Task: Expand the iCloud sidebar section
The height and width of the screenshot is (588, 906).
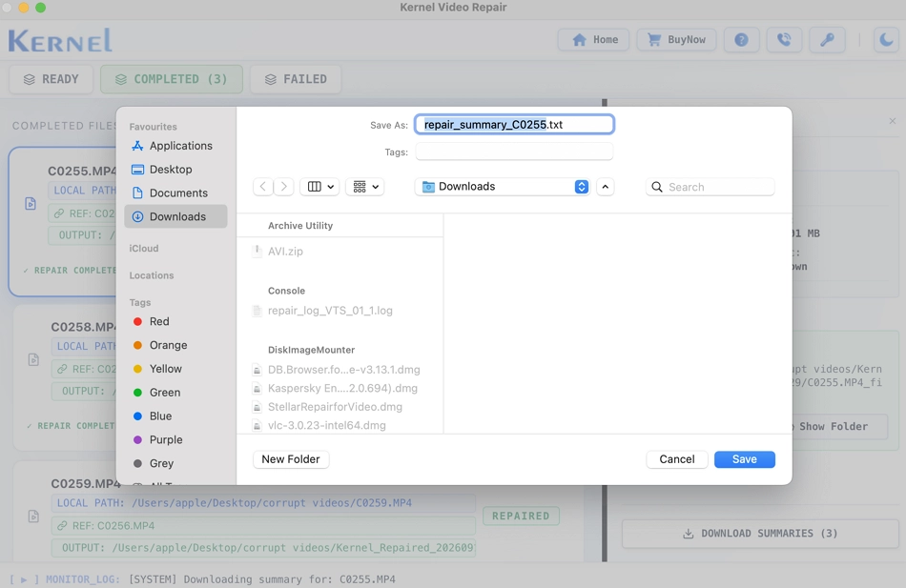Action: tap(144, 249)
